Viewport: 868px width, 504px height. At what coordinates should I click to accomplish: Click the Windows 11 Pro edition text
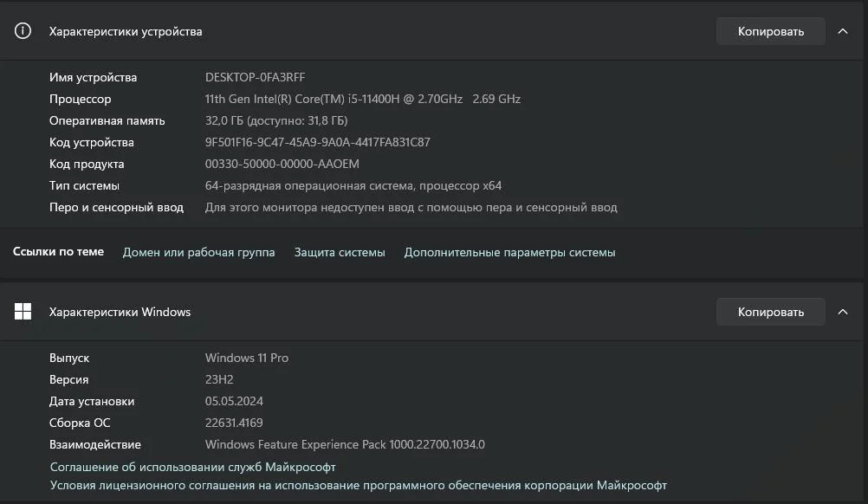pos(247,358)
